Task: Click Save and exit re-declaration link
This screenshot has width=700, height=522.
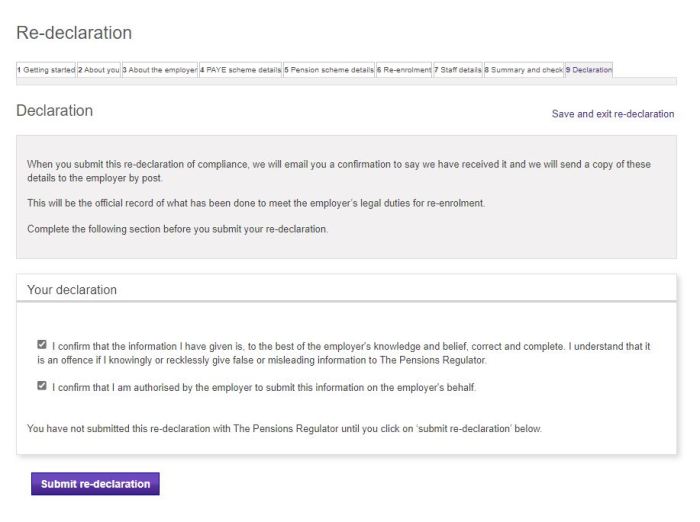Action: tap(612, 114)
